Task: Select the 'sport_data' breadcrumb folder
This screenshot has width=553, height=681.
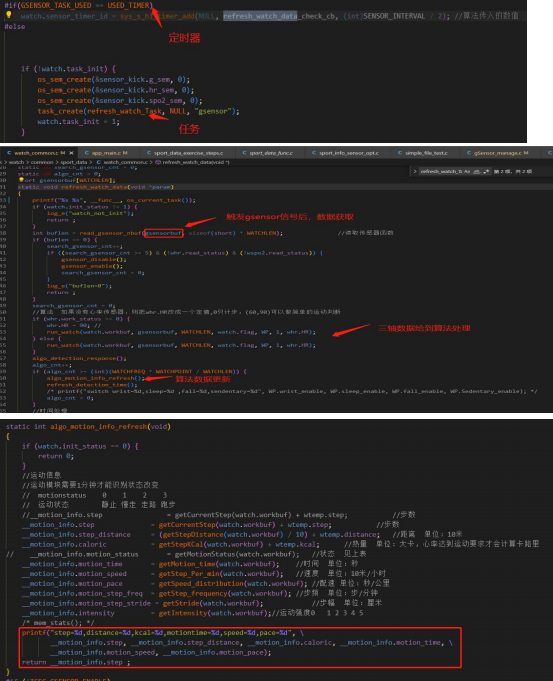Action: point(73,162)
